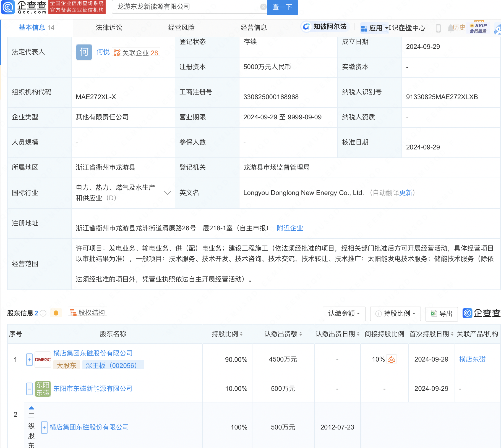Click the 企查查 logo beside export button
This screenshot has width=501, height=448.
click(481, 313)
